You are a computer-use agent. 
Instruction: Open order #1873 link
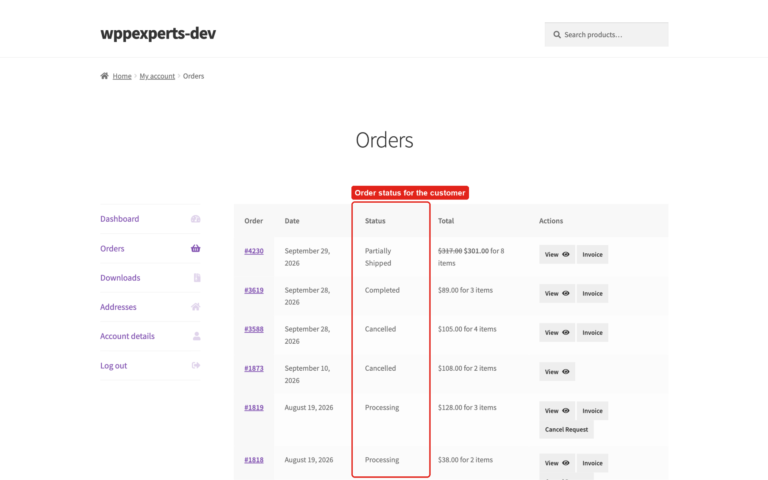(254, 368)
